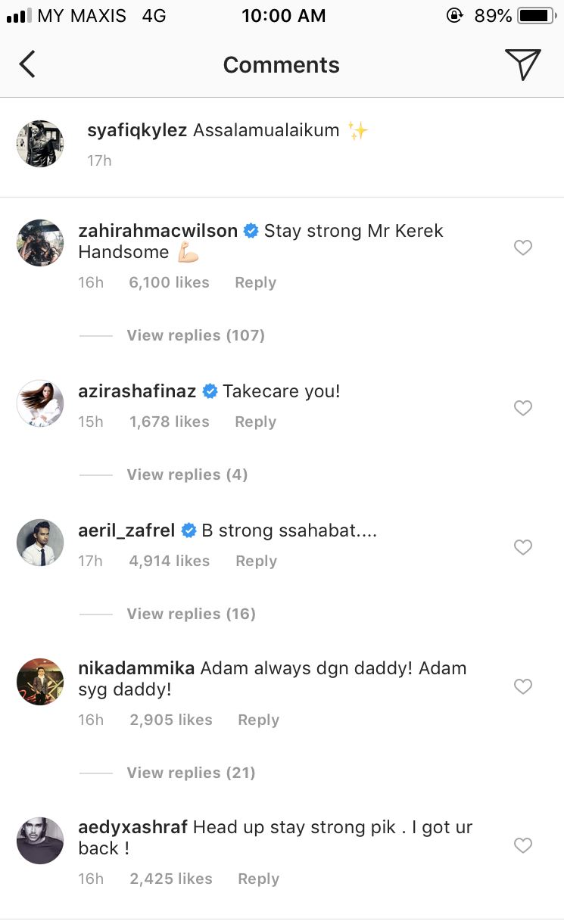Tap the back arrow to exit Comments
Image resolution: width=564 pixels, height=924 pixels.
click(27, 64)
